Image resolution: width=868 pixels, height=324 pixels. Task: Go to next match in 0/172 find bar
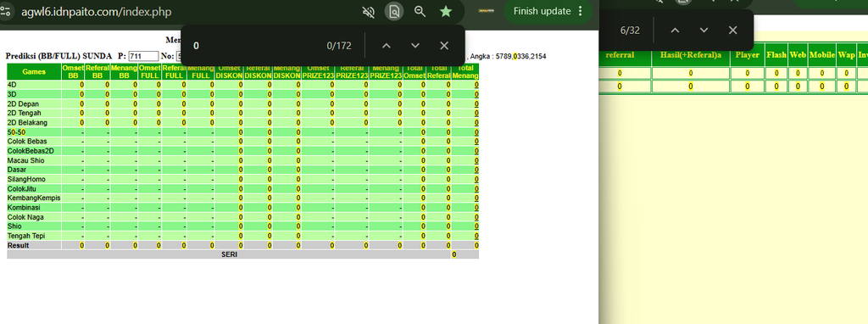(x=415, y=46)
